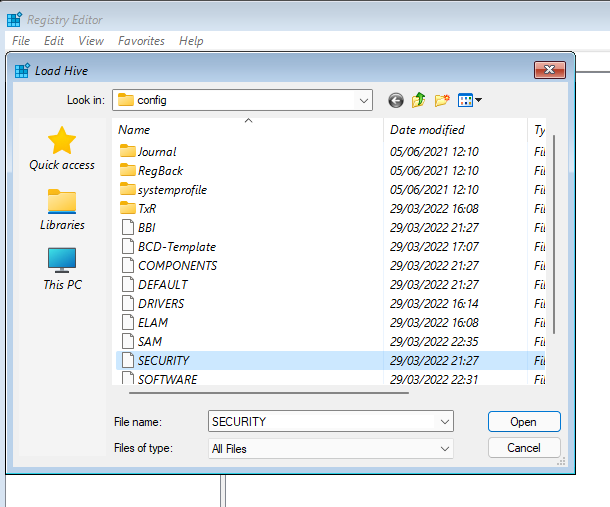Click the Back navigation arrow icon
Screen dimensions: 610x507
(x=396, y=100)
